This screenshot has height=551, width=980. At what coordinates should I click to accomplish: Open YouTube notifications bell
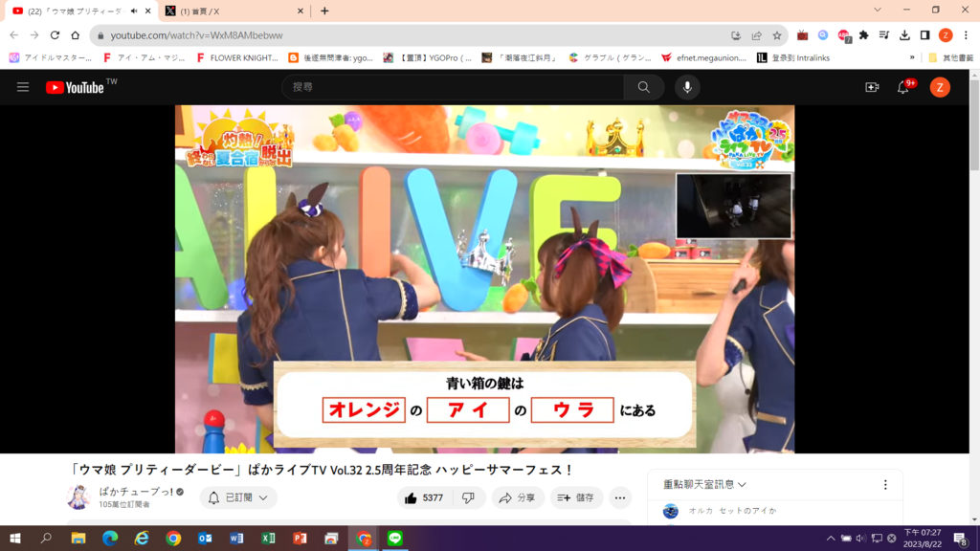pos(903,87)
